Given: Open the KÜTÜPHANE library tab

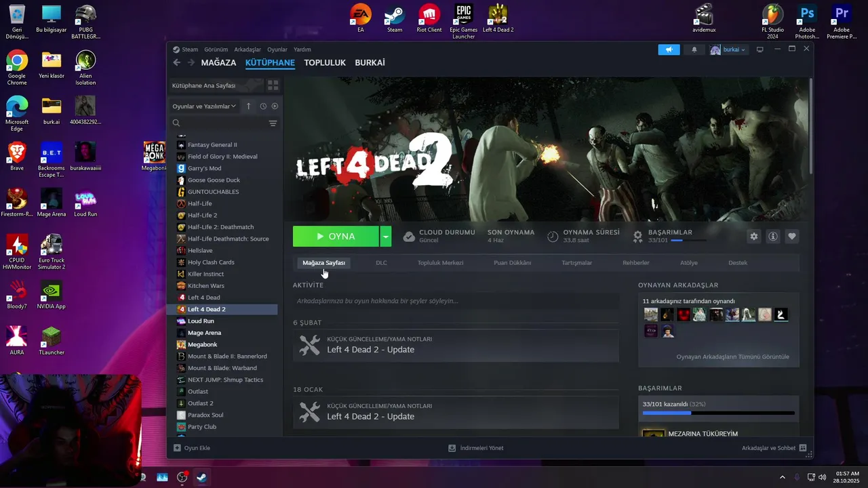Looking at the screenshot, I should coord(270,62).
